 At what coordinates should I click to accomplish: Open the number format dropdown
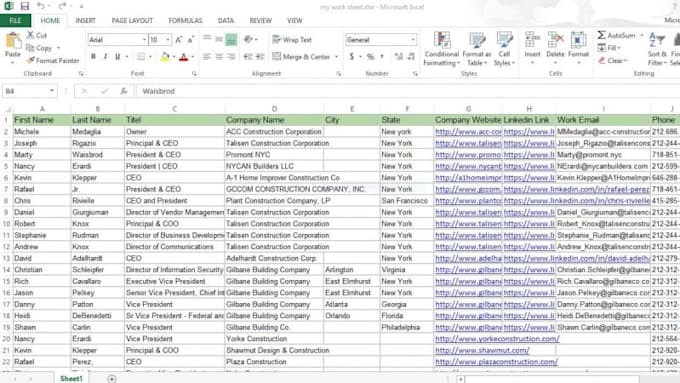click(x=412, y=40)
